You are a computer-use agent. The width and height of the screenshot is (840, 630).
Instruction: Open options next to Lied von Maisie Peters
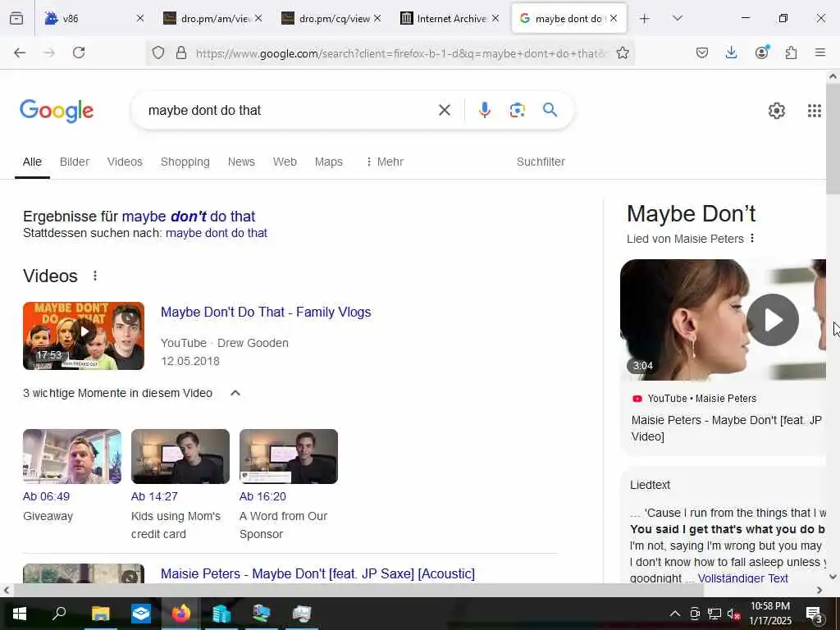(753, 239)
